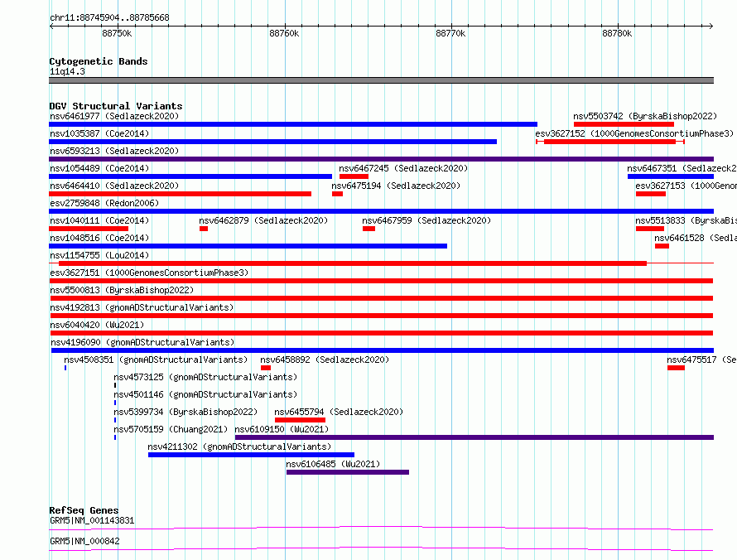Select the red bar under nsv6467245
This screenshot has height=560, width=737.
[354, 176]
